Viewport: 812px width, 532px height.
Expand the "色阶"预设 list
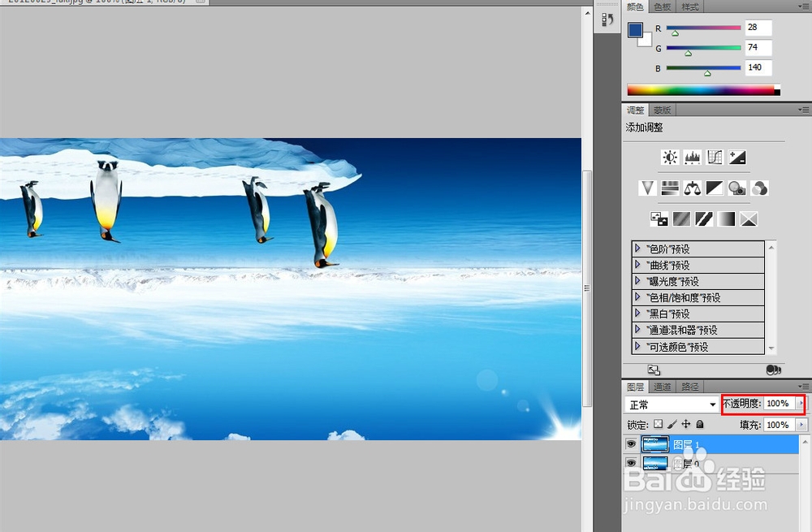[x=638, y=249]
